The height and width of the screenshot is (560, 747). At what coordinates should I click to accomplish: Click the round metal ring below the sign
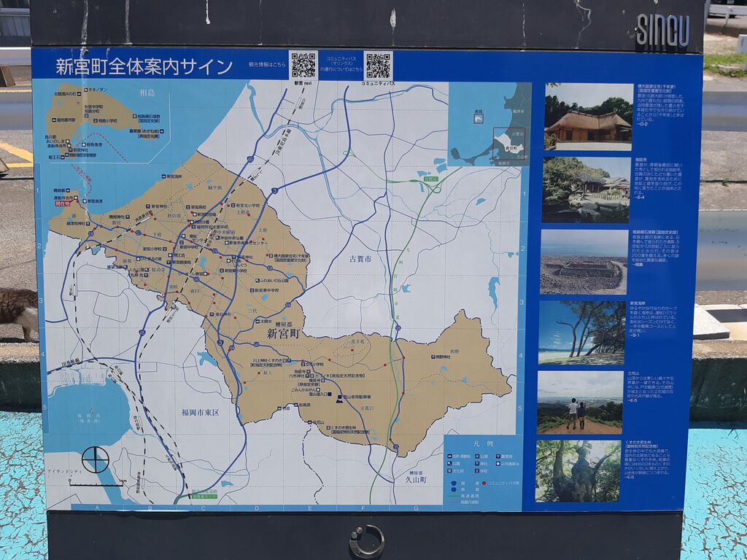pyautogui.click(x=366, y=541)
